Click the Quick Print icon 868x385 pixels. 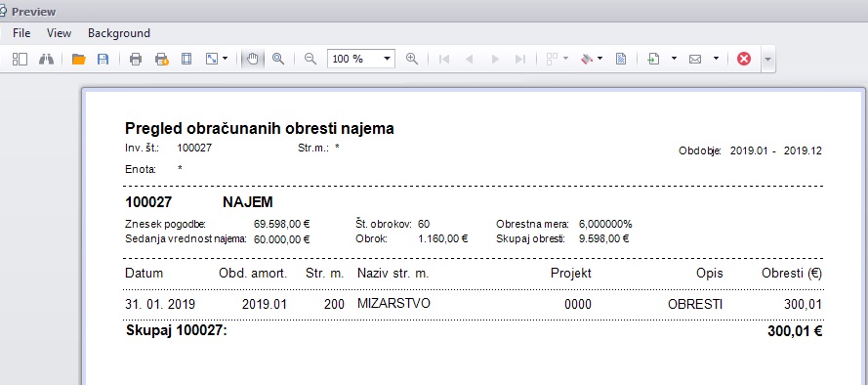point(162,59)
